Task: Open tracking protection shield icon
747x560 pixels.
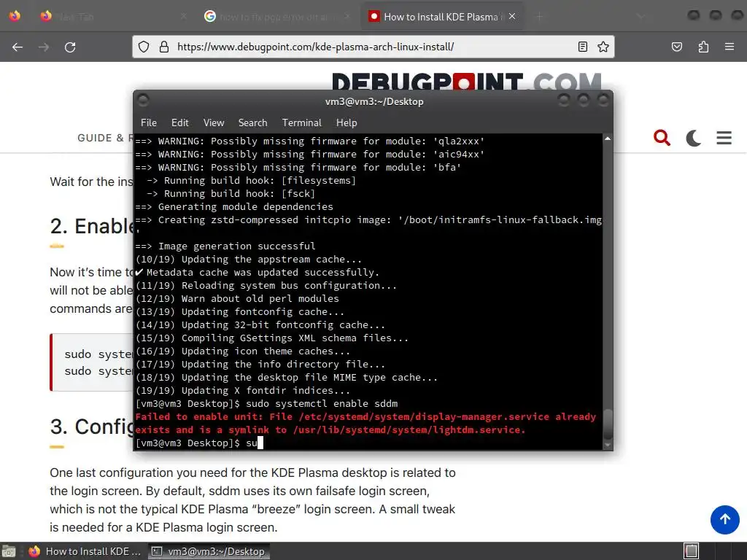Action: (x=144, y=47)
